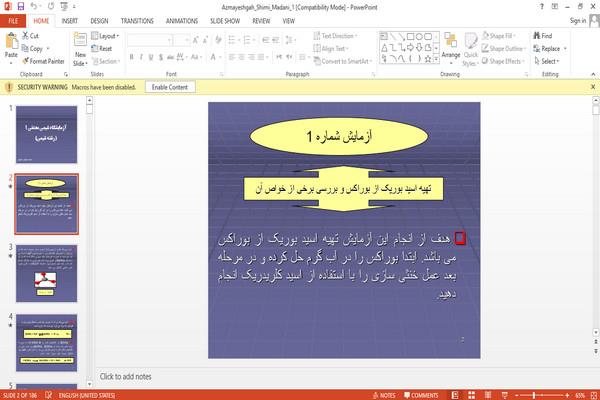This screenshot has width=600, height=400.
Task: Open Shape Effects dropdown
Action: (503, 61)
